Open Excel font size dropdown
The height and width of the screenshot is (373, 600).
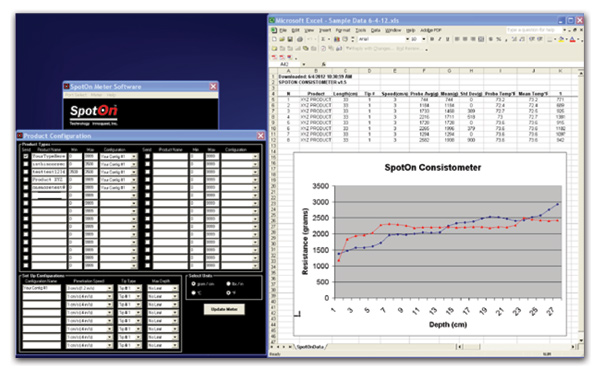coord(424,39)
